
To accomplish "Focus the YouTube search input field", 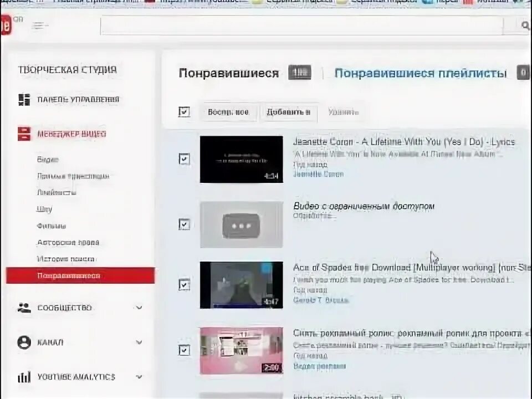I will (x=301, y=25).
